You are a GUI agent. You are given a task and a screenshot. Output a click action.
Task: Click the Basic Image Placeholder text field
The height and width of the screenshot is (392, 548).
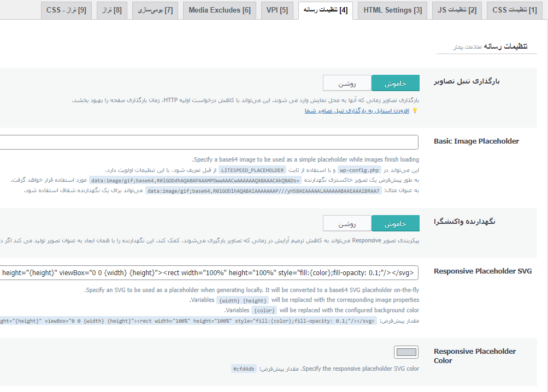click(x=209, y=142)
